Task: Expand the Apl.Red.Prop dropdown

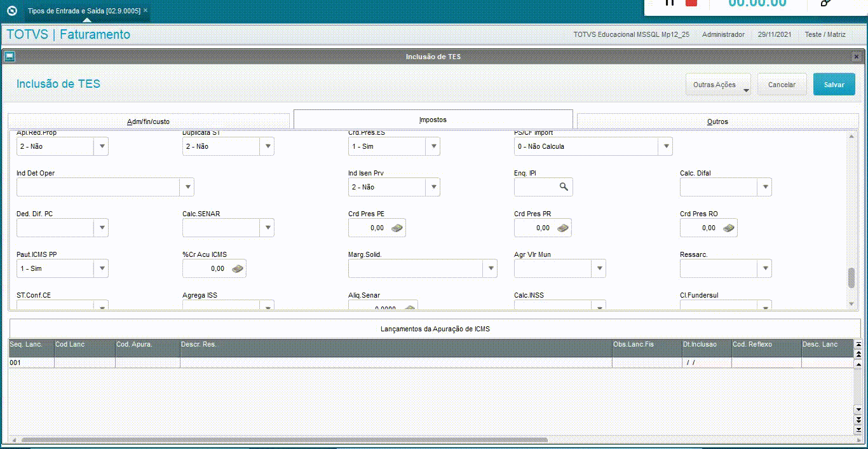Action: 102,146
